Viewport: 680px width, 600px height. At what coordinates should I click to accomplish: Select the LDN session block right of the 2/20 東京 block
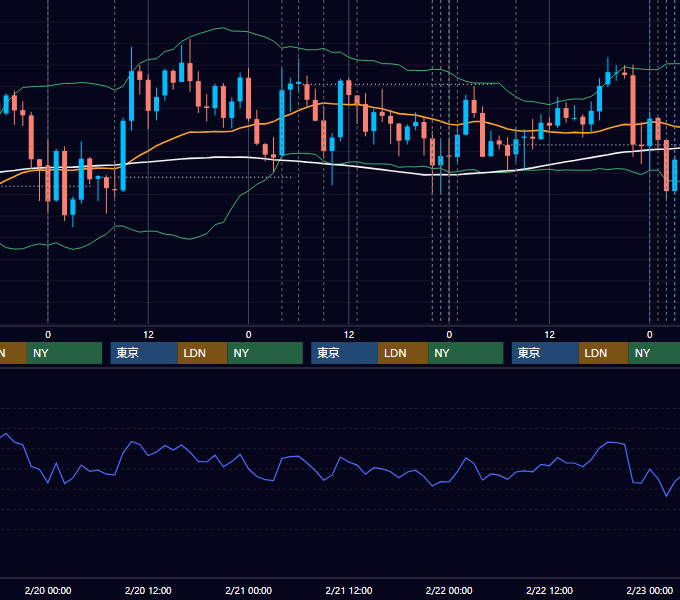pos(203,353)
